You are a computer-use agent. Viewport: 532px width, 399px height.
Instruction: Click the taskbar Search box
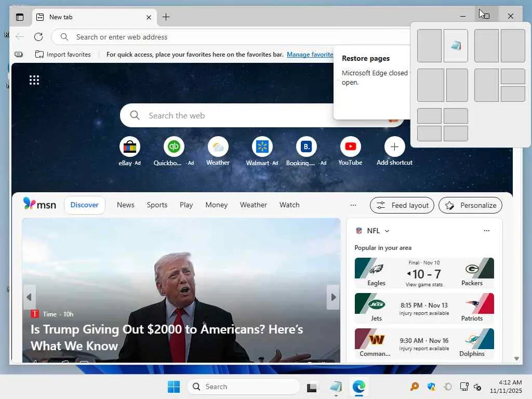coord(244,387)
